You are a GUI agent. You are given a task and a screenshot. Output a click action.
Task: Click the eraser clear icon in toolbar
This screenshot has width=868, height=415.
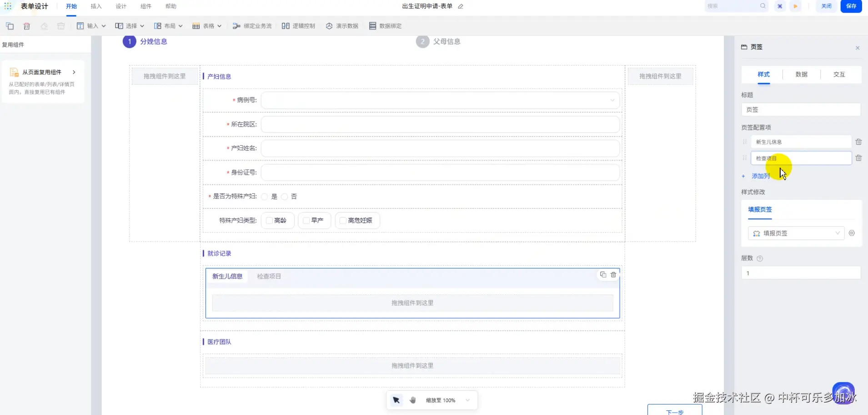44,26
